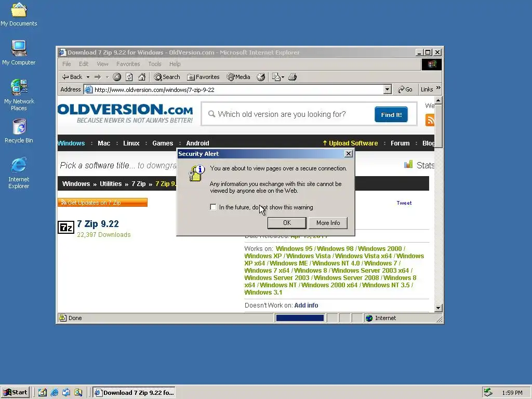The width and height of the screenshot is (532, 399).
Task: Open the Help menu
Action: [x=175, y=64]
